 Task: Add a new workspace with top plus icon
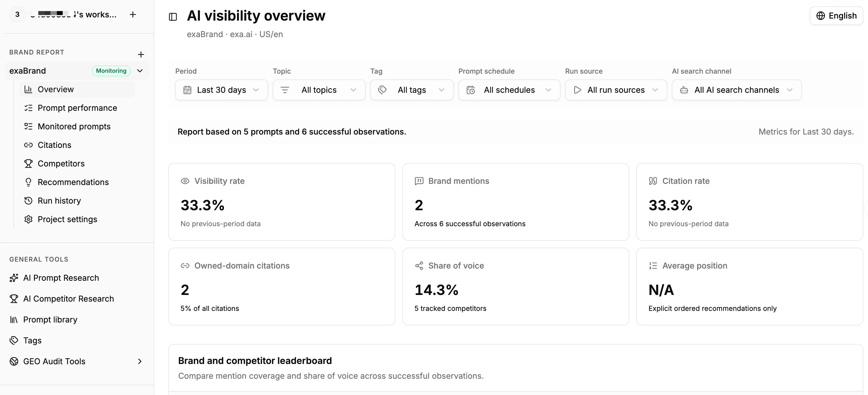tap(133, 15)
